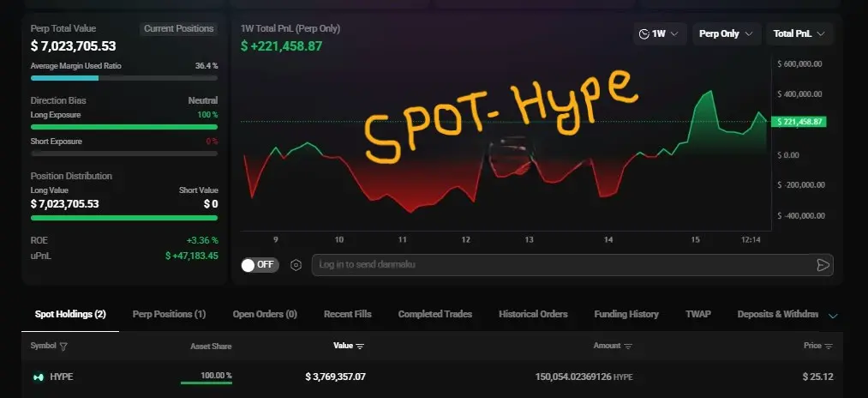This screenshot has height=398, width=868.
Task: Switch to Perp Positions (1) tab
Action: [x=169, y=314]
